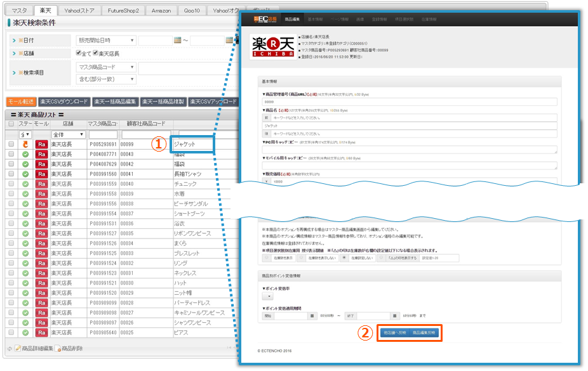Click the Ra mall icon in row P003991556
The width and height of the screenshot is (588, 371).
coord(41,204)
